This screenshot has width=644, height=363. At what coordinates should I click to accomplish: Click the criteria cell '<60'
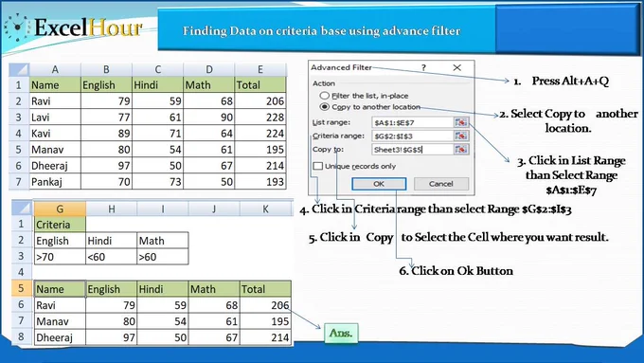click(x=112, y=257)
